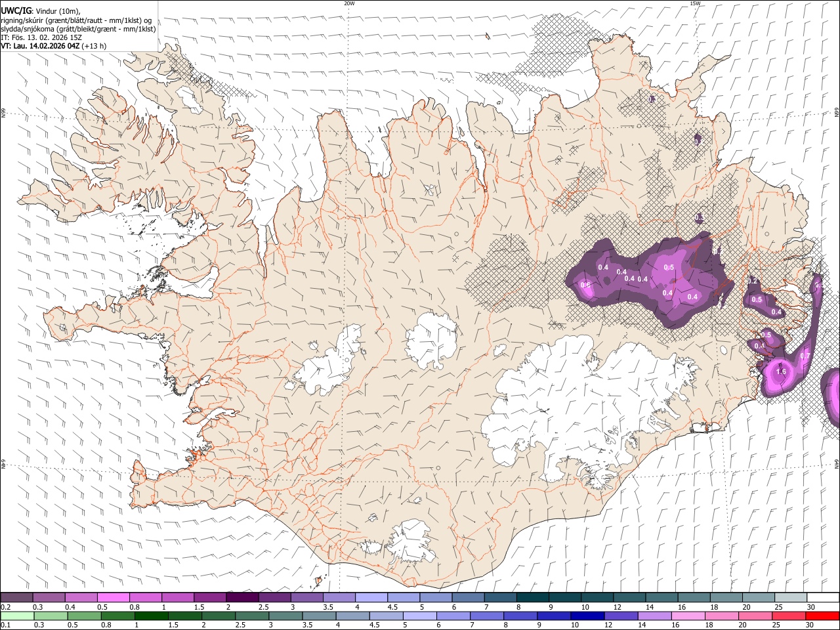
Task: Pick the light pink 16 swatch in lower legend
Action: click(688, 616)
